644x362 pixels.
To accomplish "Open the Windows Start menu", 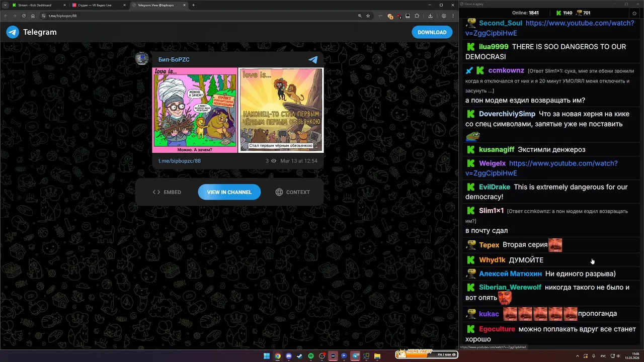I will click(267, 356).
